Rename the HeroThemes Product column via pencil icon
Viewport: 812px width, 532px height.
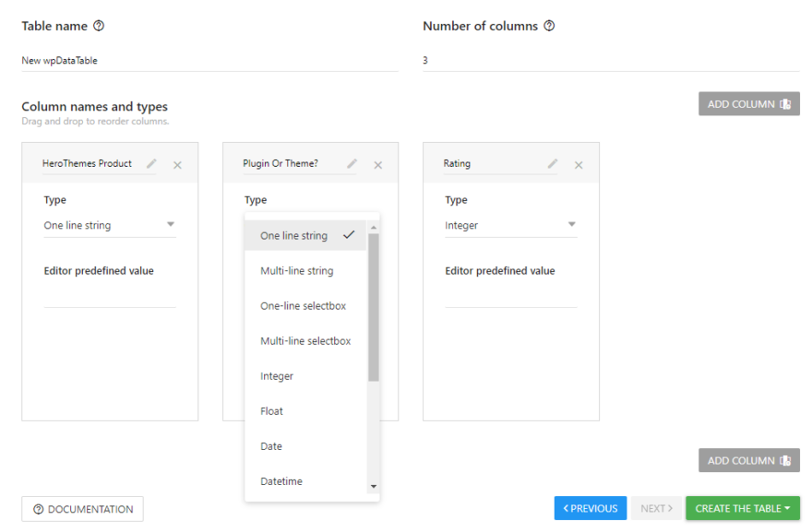(x=150, y=163)
